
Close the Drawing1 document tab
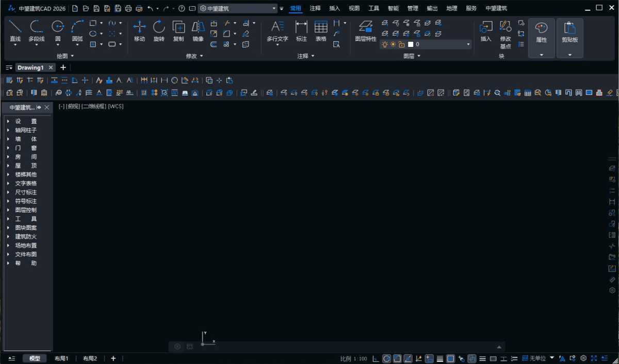point(51,68)
